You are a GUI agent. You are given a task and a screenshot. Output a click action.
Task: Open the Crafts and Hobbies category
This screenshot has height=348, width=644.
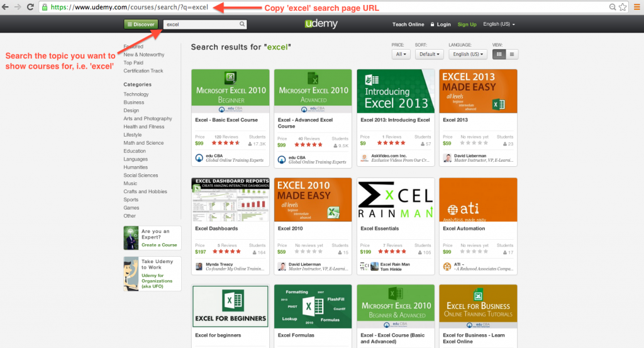pyautogui.click(x=145, y=192)
